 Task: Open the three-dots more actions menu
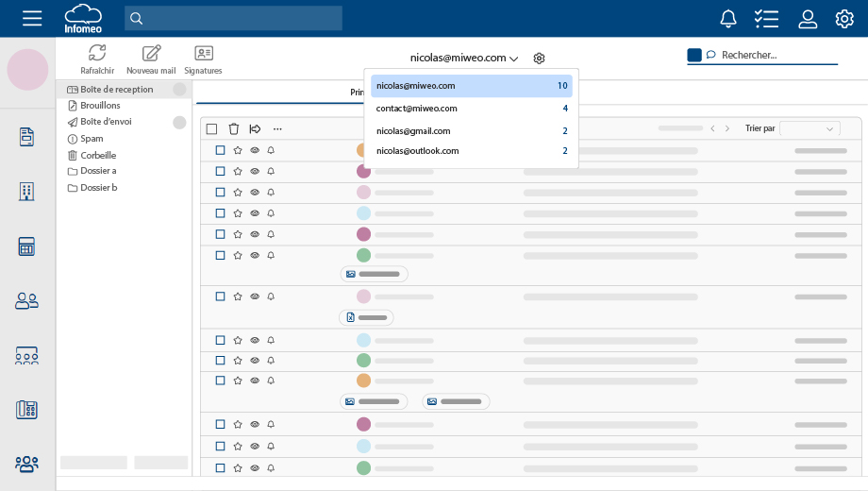(277, 129)
